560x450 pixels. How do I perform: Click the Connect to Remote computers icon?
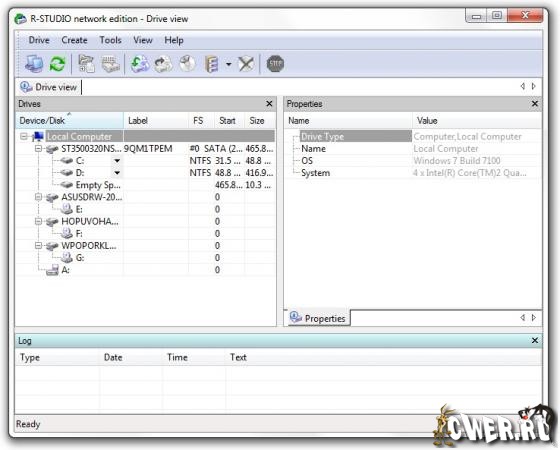tap(34, 64)
